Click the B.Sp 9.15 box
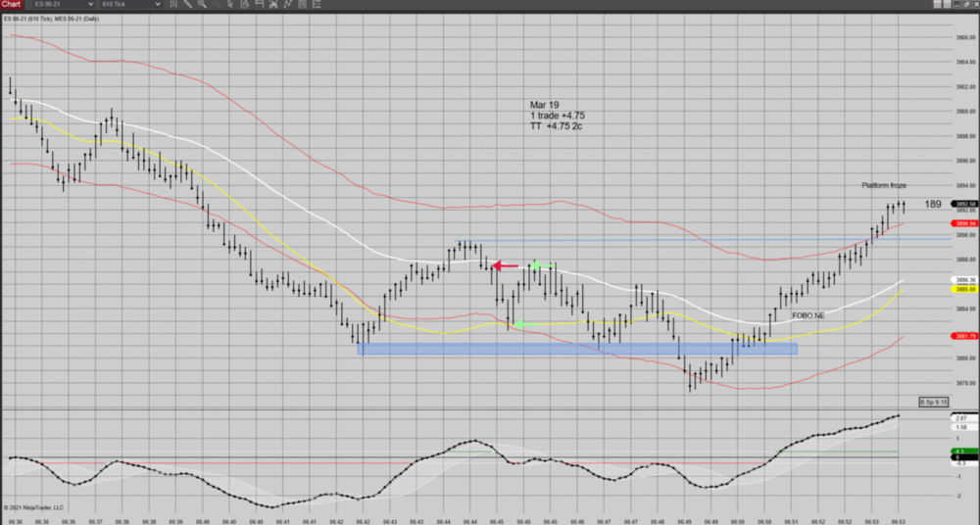Screen dimensions: 980x525 pyautogui.click(x=932, y=403)
